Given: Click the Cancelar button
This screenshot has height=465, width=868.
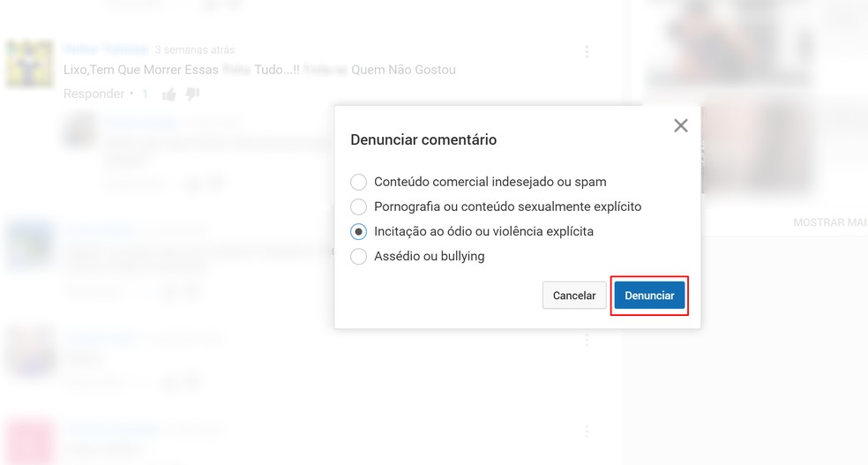Looking at the screenshot, I should (x=574, y=296).
